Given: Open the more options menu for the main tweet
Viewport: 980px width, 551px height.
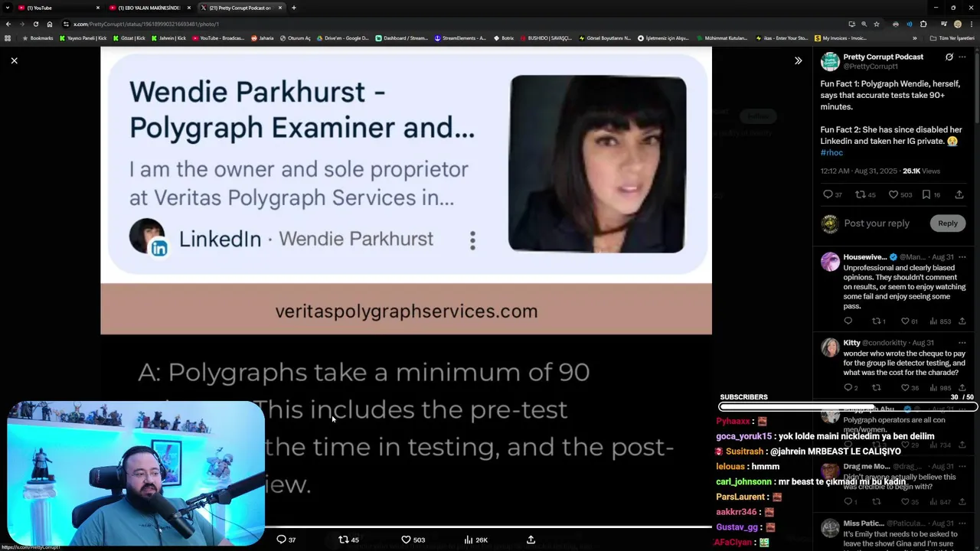Looking at the screenshot, I should point(962,57).
